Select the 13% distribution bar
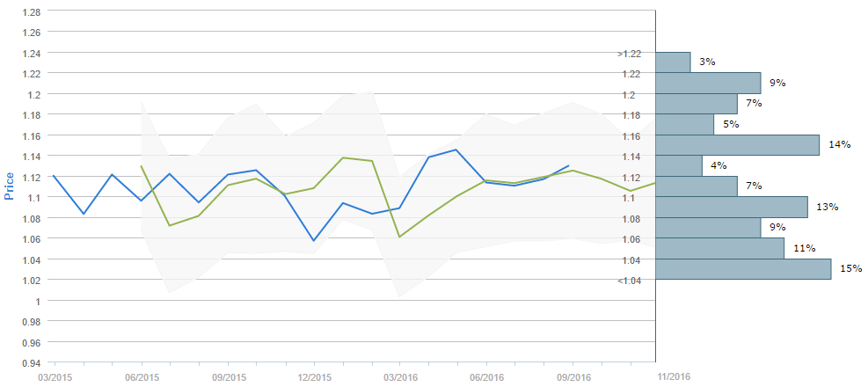 click(x=731, y=207)
